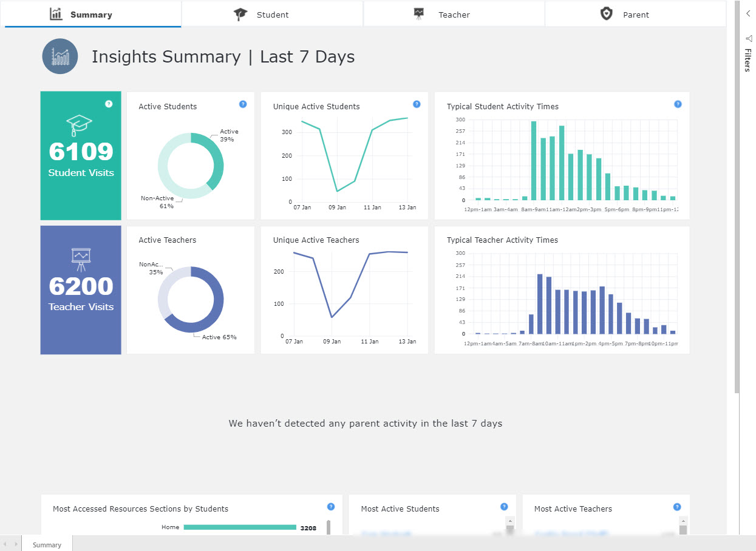Collapse the Filters pane with the chevron arrow

click(748, 13)
